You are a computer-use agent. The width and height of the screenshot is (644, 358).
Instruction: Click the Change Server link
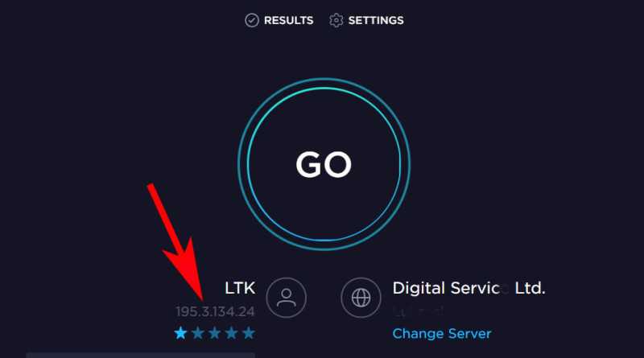tap(442, 334)
